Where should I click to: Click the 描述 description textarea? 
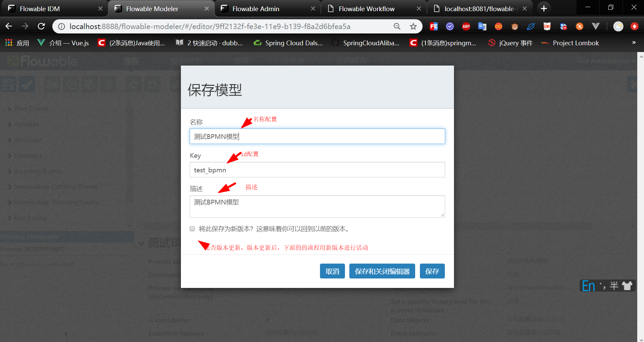click(x=317, y=206)
